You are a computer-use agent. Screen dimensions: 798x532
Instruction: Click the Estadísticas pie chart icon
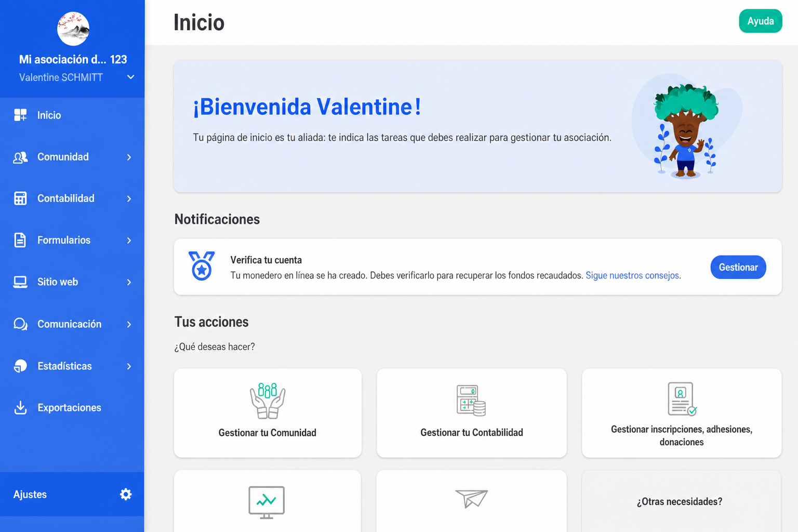coord(20,366)
